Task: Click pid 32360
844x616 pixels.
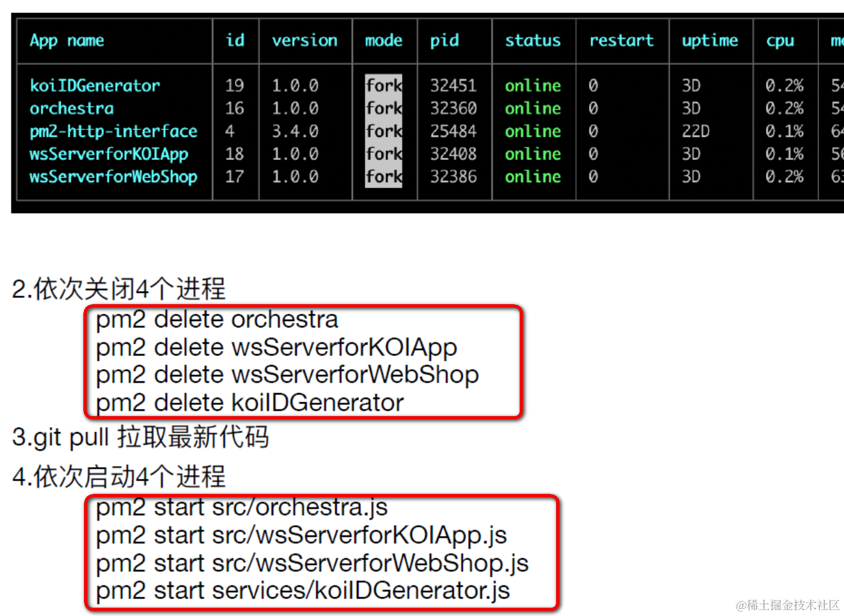Action: 453,109
